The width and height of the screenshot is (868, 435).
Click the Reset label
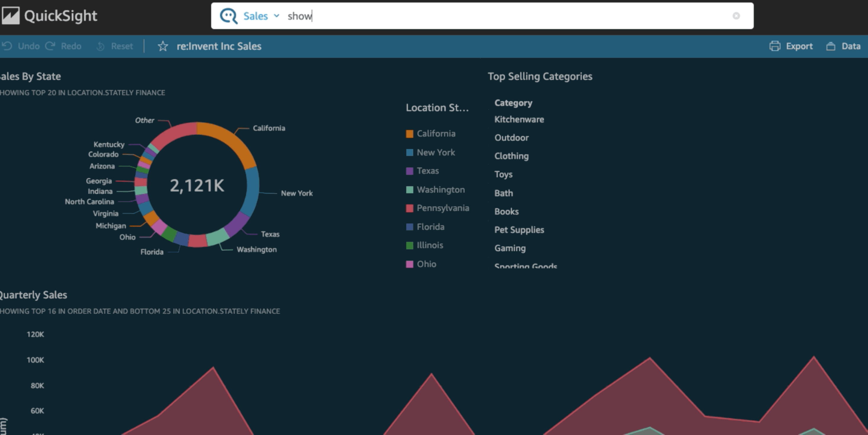coord(122,46)
